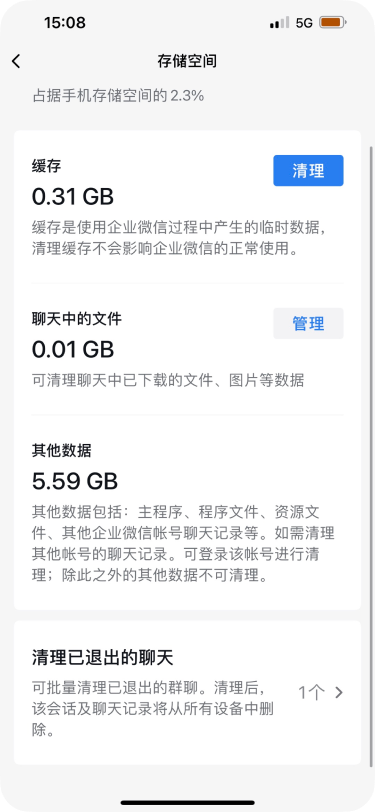The width and height of the screenshot is (375, 812).
Task: Tap the 0.31 GB cache size value
Action: (x=73, y=197)
